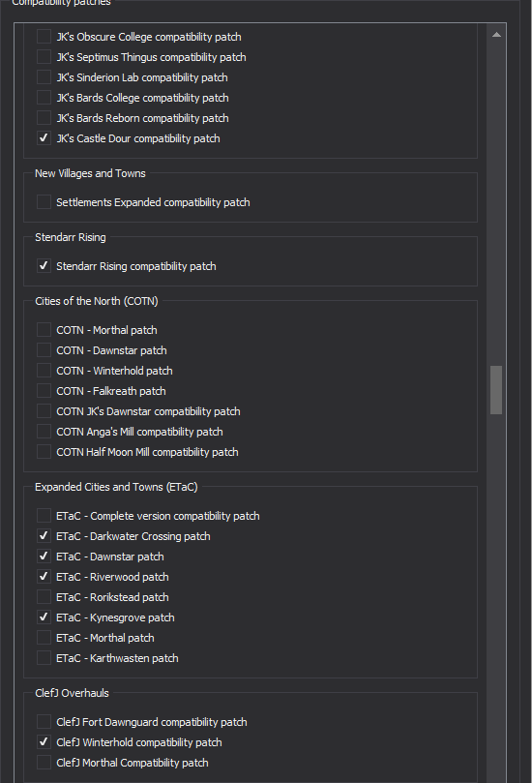
Task: Enable ClefJ Fort Dawnguard compatibility patch
Action: (x=44, y=722)
